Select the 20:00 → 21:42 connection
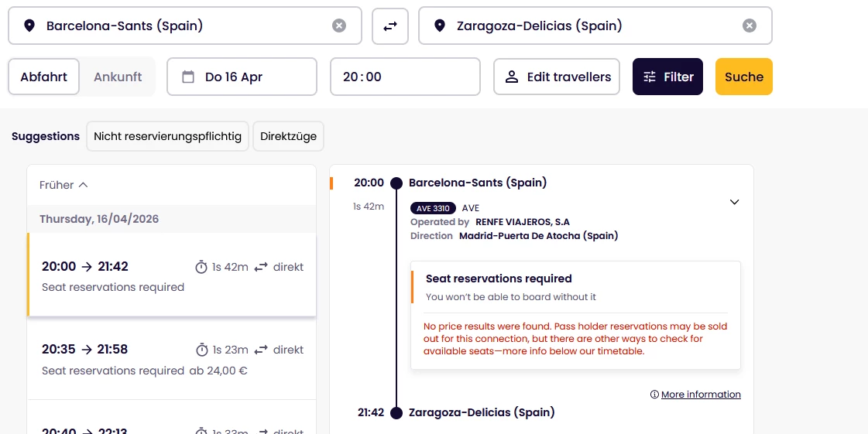Image resolution: width=868 pixels, height=434 pixels. [x=171, y=275]
